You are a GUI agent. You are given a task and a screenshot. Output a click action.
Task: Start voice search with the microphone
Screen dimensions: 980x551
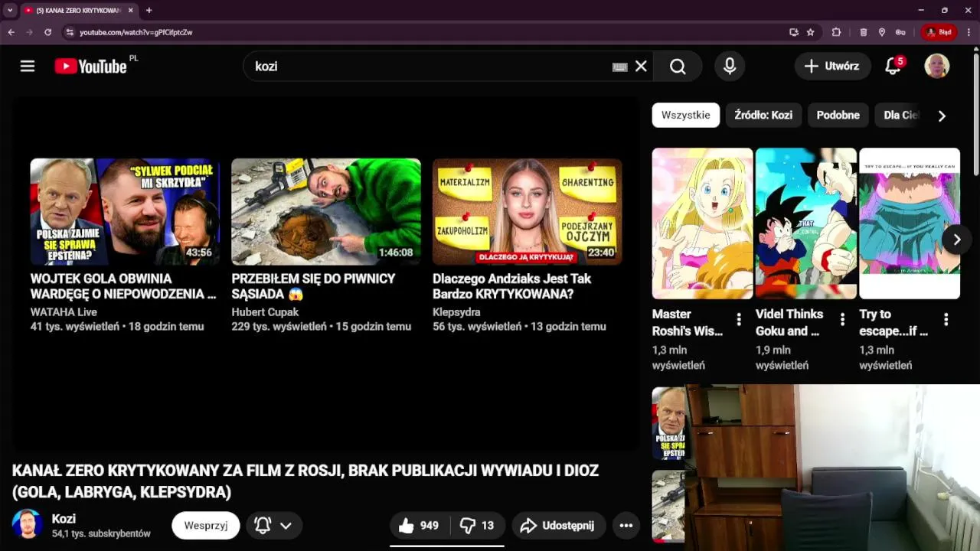tap(730, 67)
